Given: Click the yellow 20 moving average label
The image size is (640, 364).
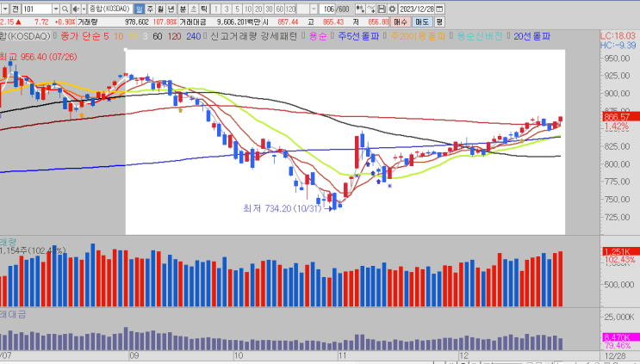Looking at the screenshot, I should (133, 36).
